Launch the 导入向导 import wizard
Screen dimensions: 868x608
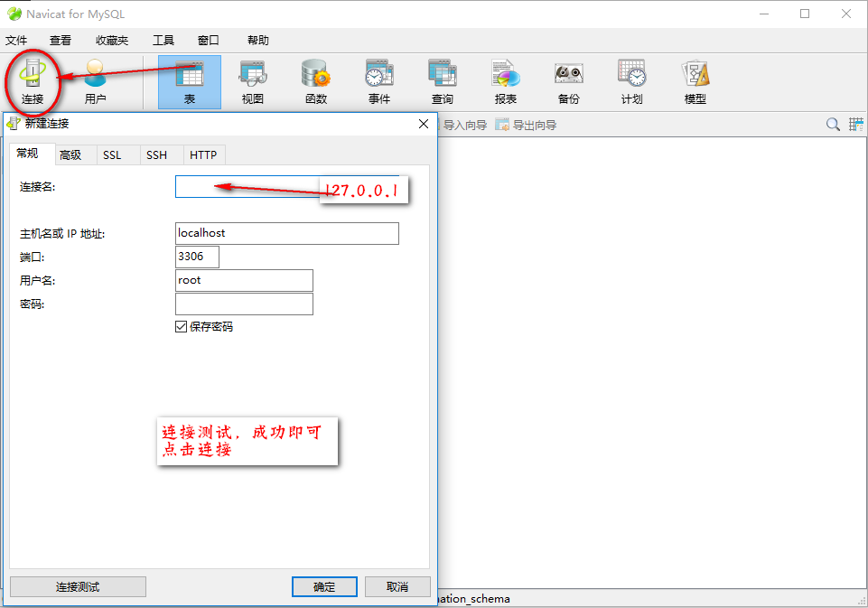click(464, 126)
